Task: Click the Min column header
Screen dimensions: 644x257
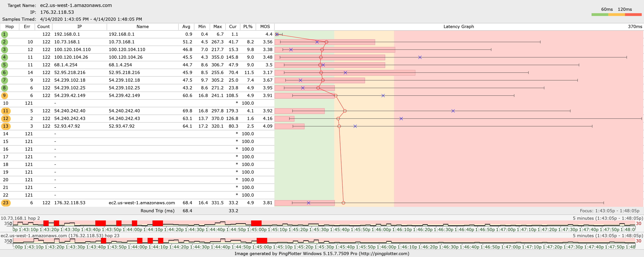Action: 202,27
